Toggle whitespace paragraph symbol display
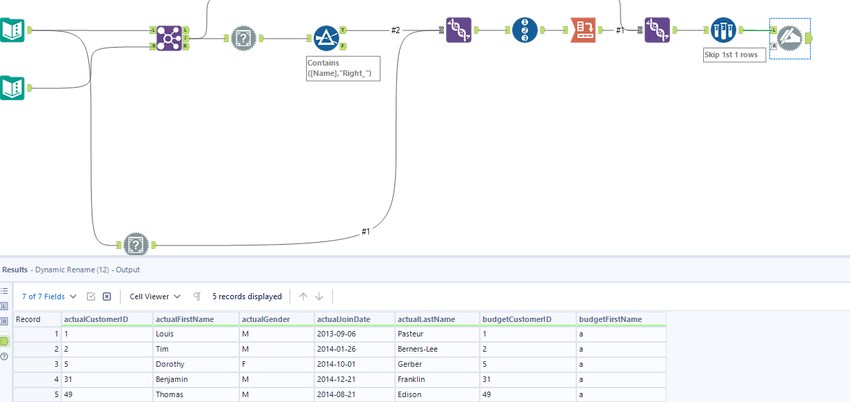The height and width of the screenshot is (402, 850). coord(197,296)
